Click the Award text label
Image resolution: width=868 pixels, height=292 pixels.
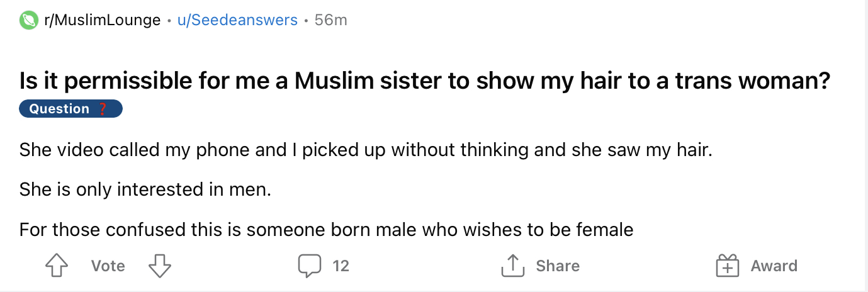[x=774, y=266]
